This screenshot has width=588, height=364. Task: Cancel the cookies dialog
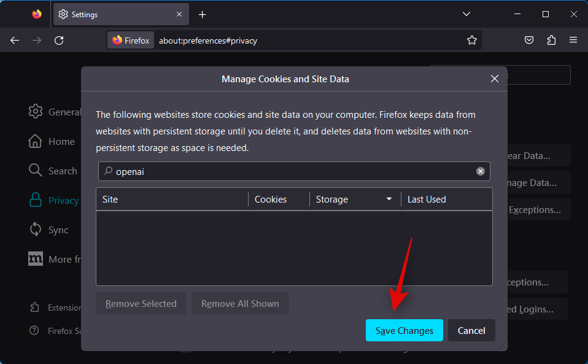point(471,330)
